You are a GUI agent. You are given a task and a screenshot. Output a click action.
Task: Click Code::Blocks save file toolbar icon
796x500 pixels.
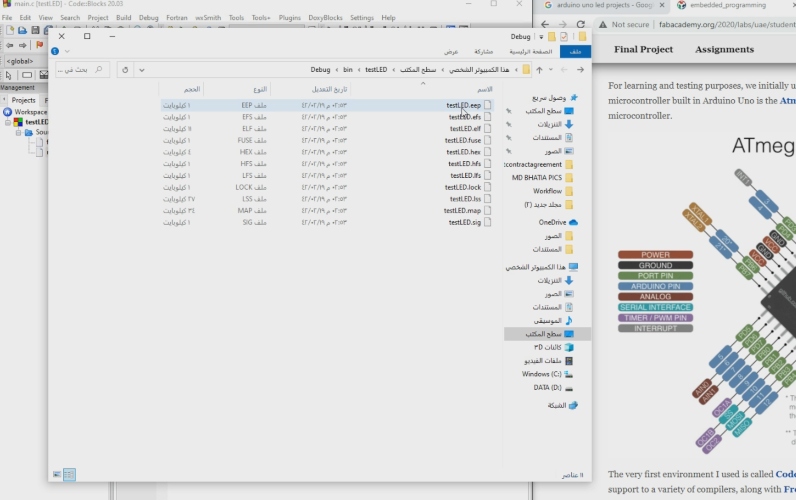[x=35, y=30]
